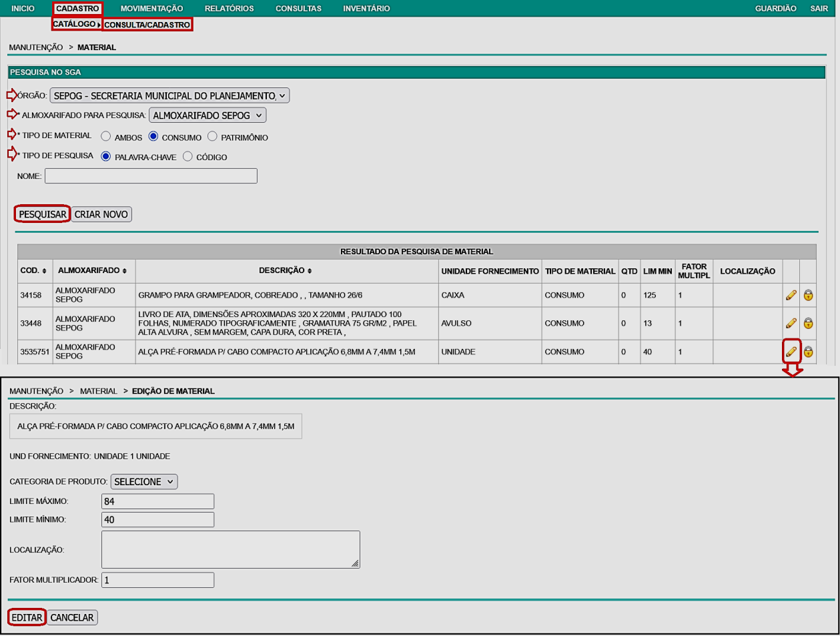Focus the NOME search field
The width and height of the screenshot is (840, 636).
click(x=151, y=176)
